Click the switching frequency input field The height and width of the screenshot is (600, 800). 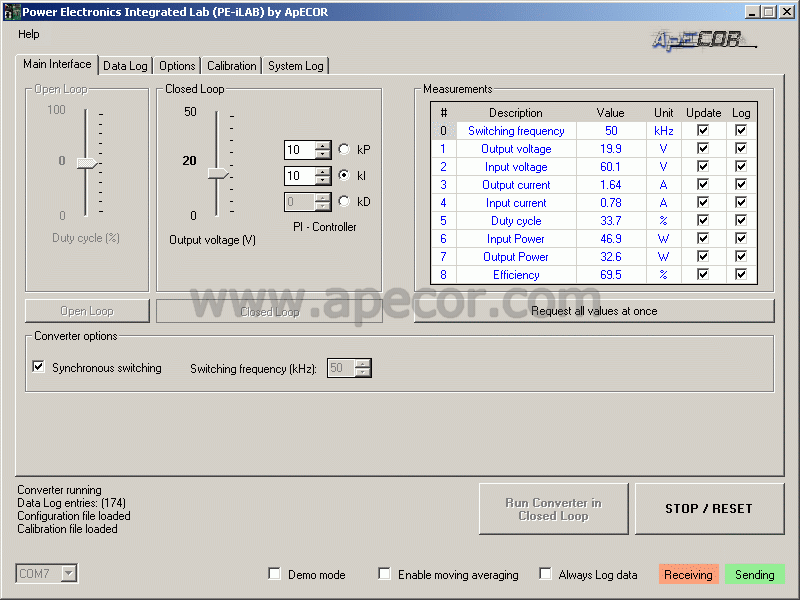341,368
